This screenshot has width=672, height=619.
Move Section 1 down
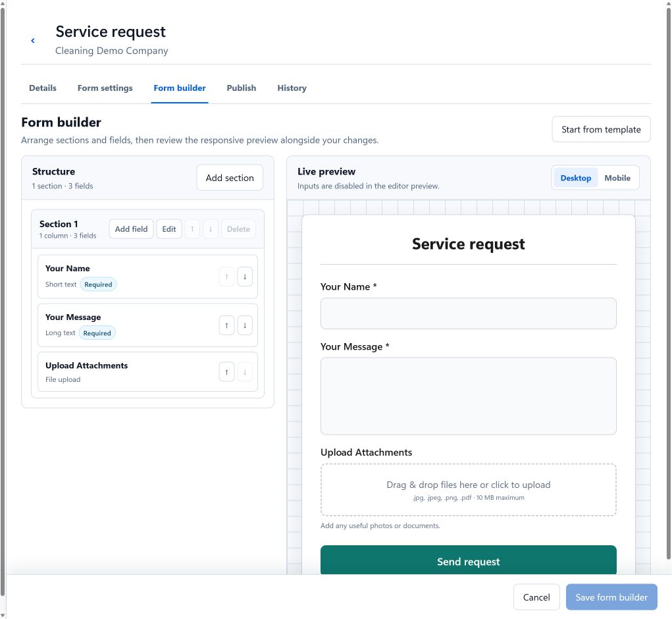pyautogui.click(x=211, y=229)
